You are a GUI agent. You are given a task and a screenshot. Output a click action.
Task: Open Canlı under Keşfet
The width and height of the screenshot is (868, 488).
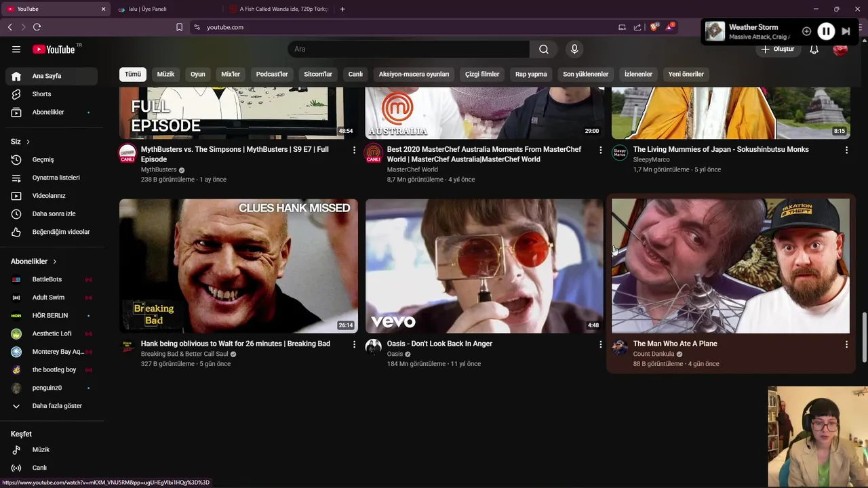coord(51,468)
